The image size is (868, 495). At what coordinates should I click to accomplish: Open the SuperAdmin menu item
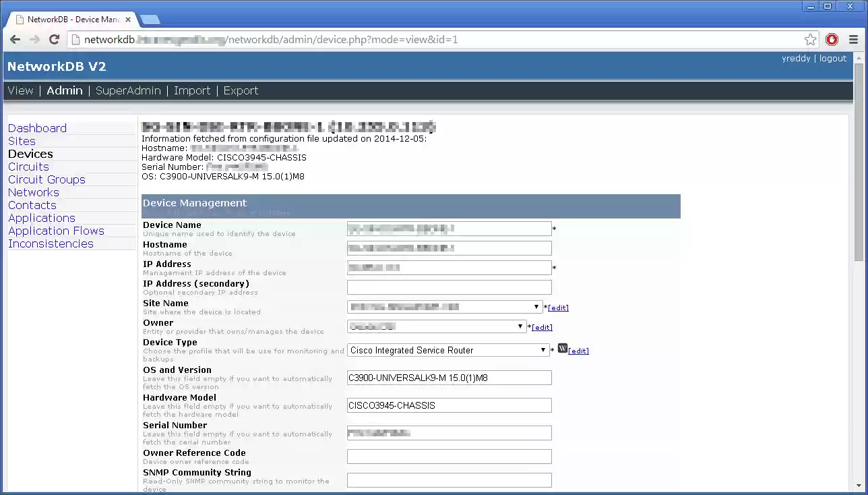(x=128, y=90)
